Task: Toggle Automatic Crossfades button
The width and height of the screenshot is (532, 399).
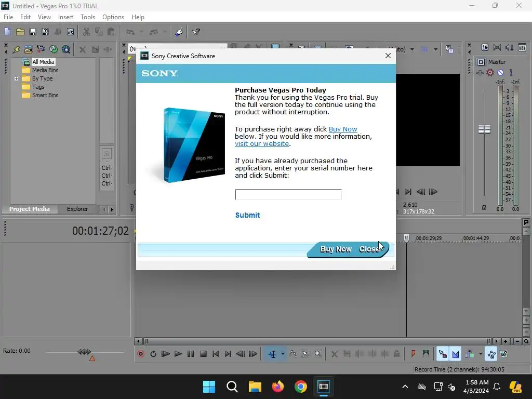Action: click(x=455, y=354)
